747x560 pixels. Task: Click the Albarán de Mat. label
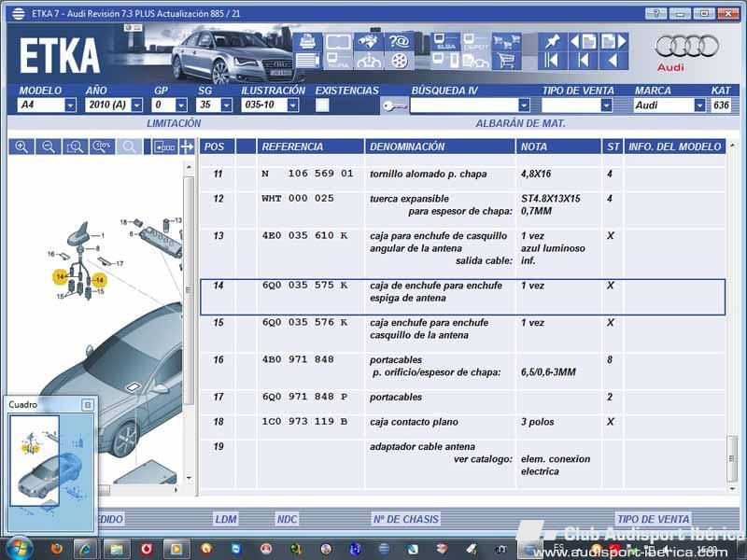pyautogui.click(x=520, y=123)
